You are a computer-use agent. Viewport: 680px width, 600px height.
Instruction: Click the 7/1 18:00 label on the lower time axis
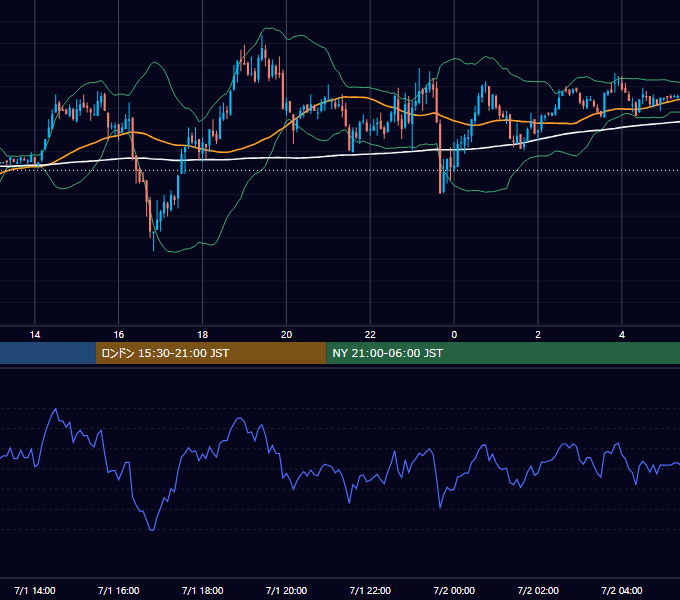pyautogui.click(x=203, y=590)
